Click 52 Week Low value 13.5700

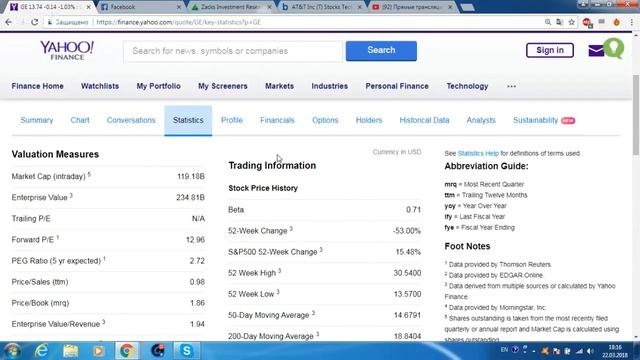tap(407, 294)
